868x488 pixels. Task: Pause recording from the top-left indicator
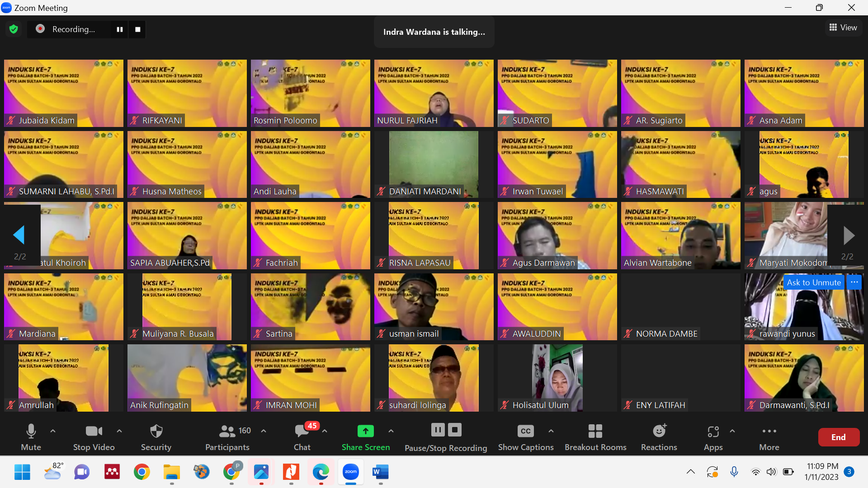tap(120, 29)
